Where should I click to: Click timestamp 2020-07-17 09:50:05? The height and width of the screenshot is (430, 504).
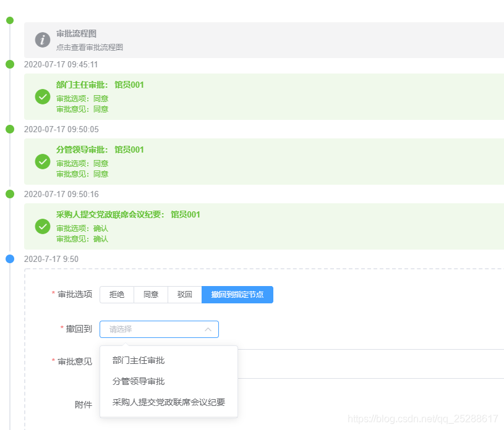click(x=61, y=129)
